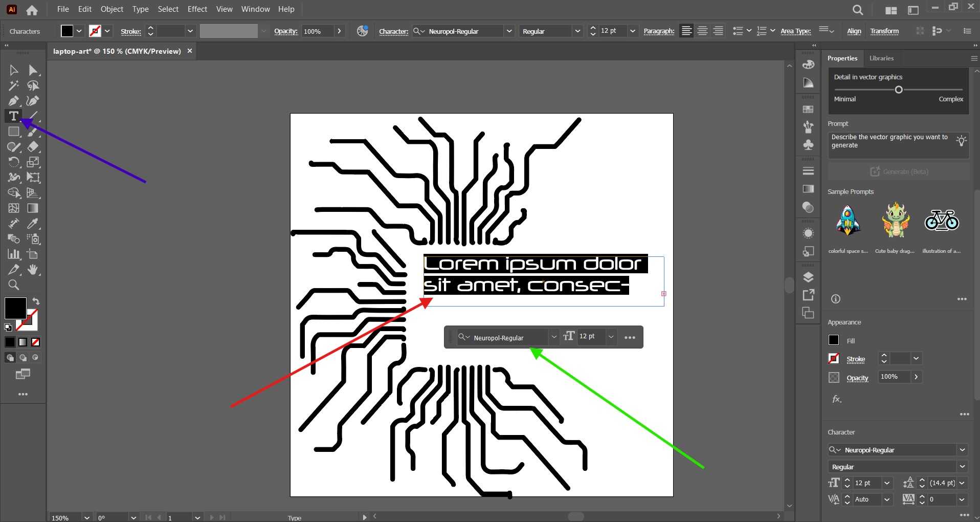Screen dimensions: 980x522
Task: Select the Magic Wand tool
Action: (14, 85)
